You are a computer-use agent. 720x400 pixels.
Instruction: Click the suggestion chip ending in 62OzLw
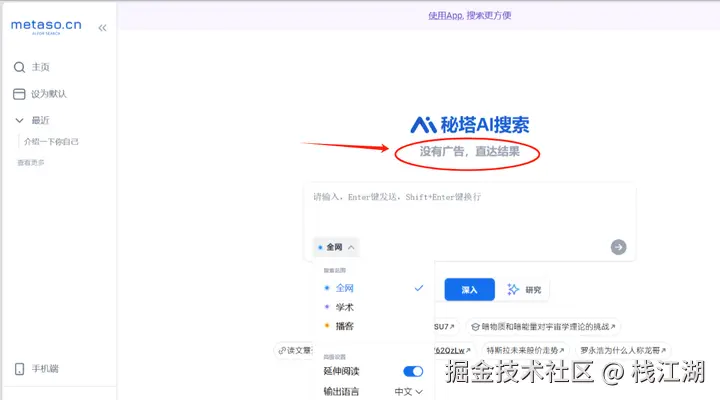click(x=453, y=350)
